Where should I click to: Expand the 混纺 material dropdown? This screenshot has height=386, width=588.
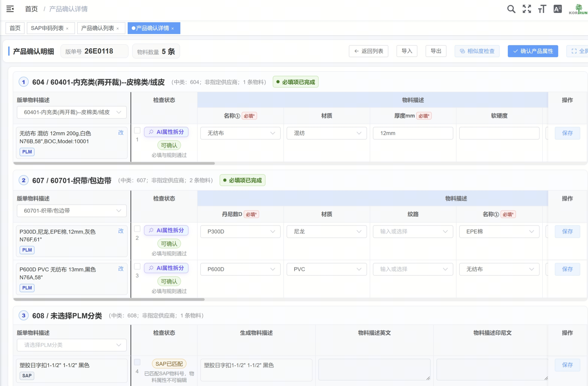pos(327,133)
